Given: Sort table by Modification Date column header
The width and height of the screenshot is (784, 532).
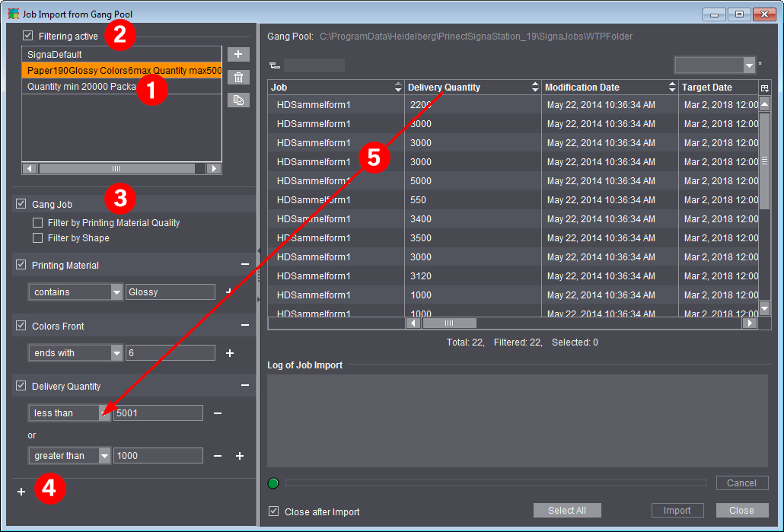Looking at the screenshot, I should [x=582, y=88].
